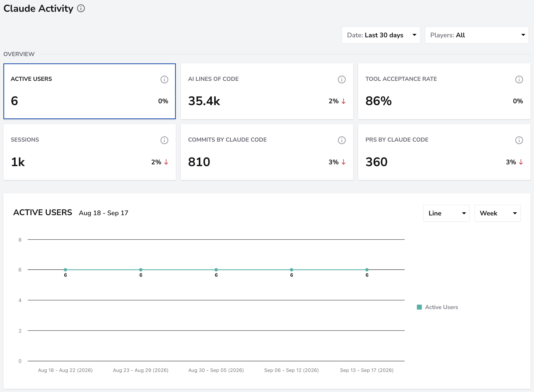Click the teal Active Users legend swatch
The height and width of the screenshot is (392, 534).
pos(419,307)
